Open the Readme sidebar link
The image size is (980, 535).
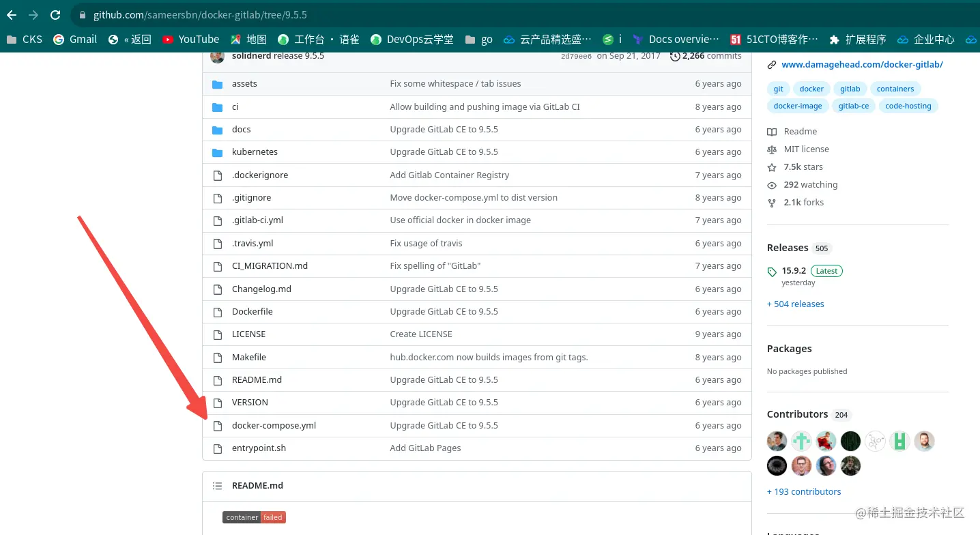(x=792, y=132)
